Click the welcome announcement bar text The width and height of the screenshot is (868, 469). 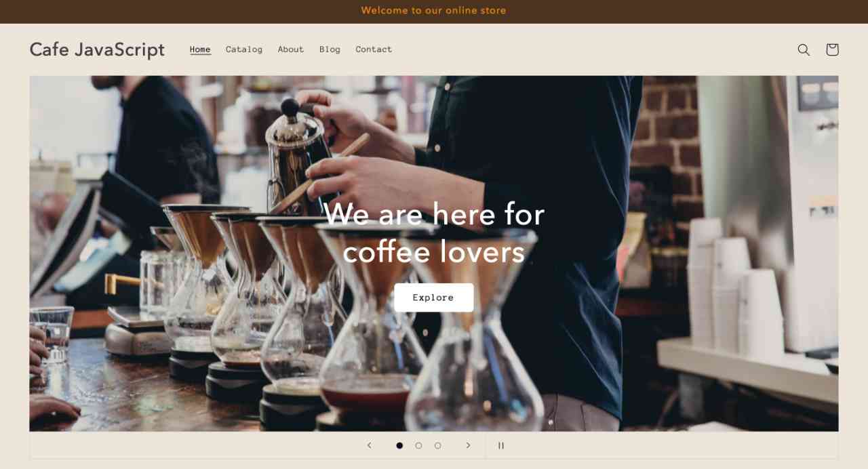pos(434,11)
